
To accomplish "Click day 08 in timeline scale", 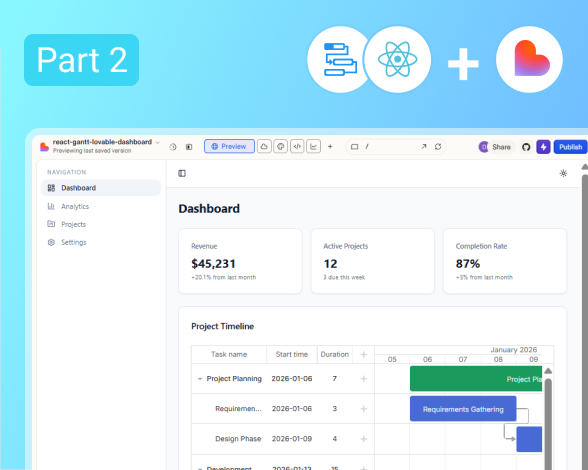I will click(x=498, y=359).
